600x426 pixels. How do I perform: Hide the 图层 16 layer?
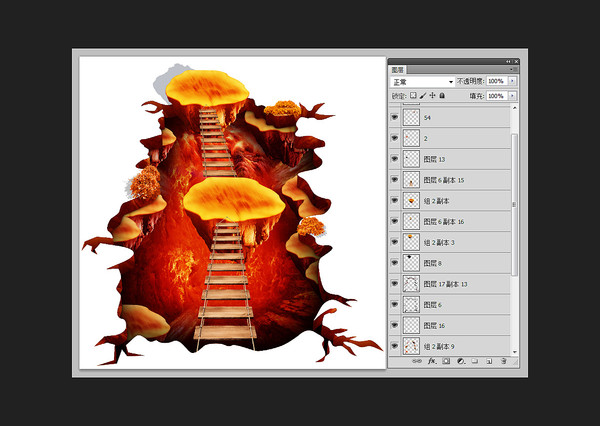click(x=395, y=325)
